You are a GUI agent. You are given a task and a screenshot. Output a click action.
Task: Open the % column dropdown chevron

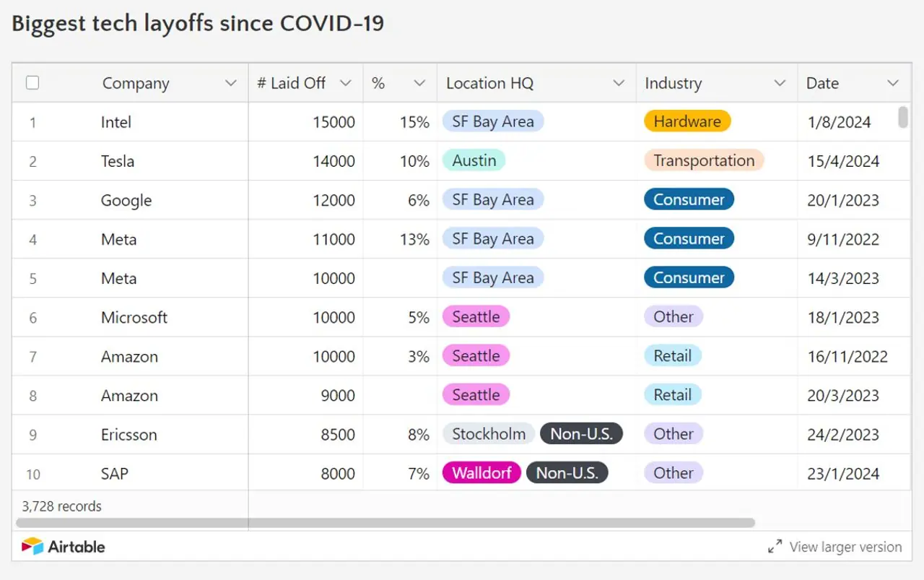click(x=419, y=84)
